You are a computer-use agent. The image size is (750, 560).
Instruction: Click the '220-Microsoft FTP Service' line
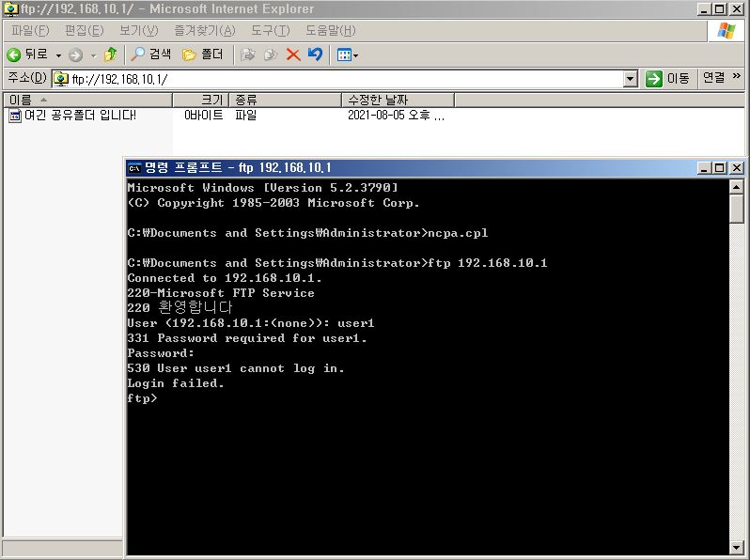click(x=221, y=293)
